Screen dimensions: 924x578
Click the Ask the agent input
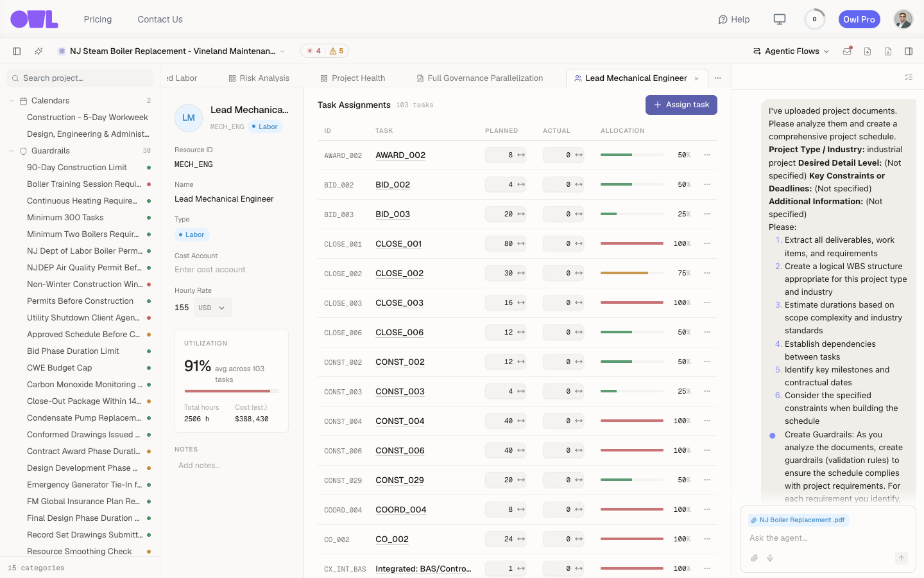[x=828, y=538]
